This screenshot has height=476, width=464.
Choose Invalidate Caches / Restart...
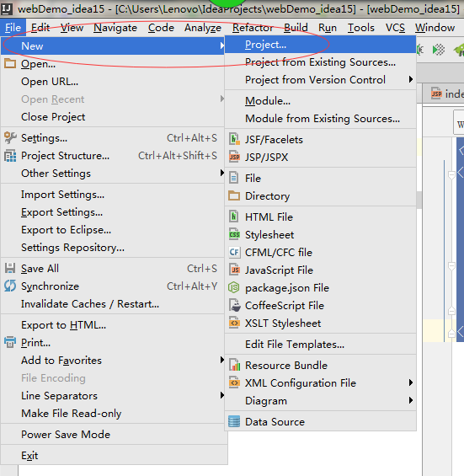click(x=112, y=304)
